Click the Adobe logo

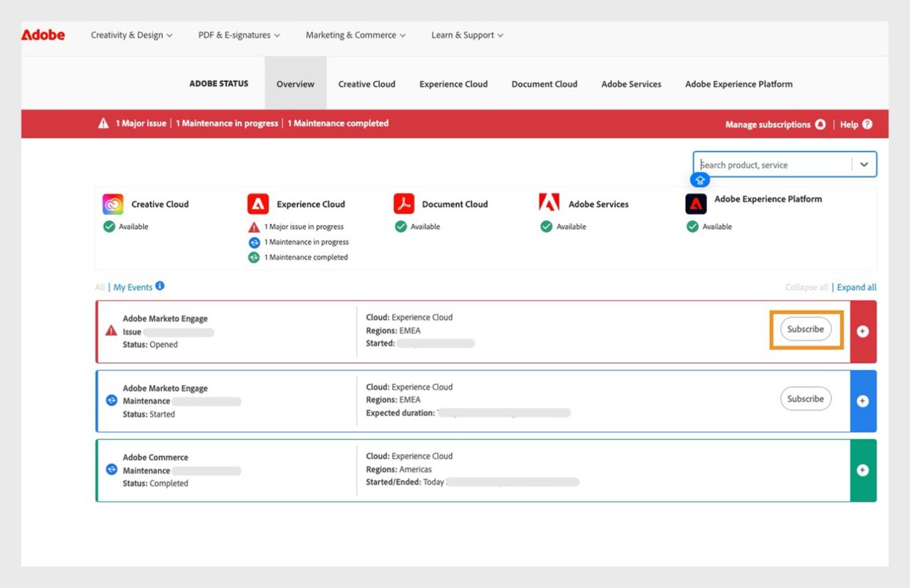42,35
